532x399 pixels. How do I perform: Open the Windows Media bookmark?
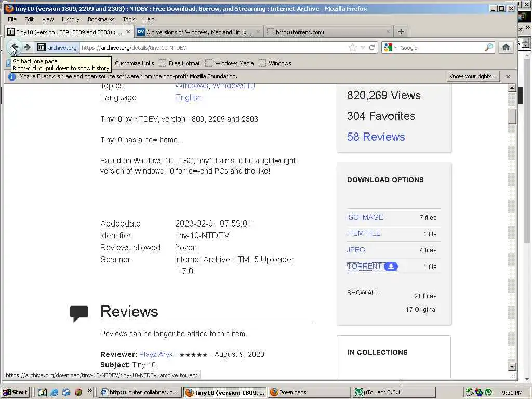pos(230,63)
